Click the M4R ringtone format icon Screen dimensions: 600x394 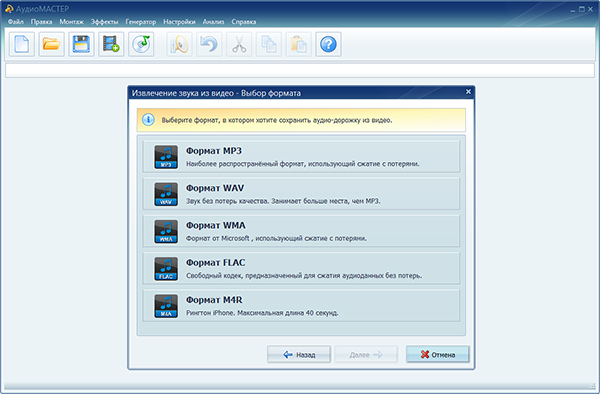tap(166, 306)
